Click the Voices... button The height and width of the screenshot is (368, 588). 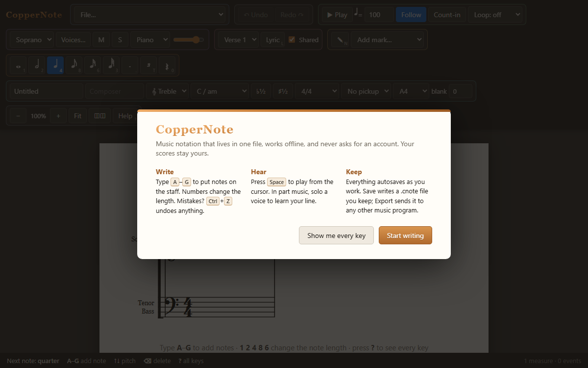coord(73,40)
